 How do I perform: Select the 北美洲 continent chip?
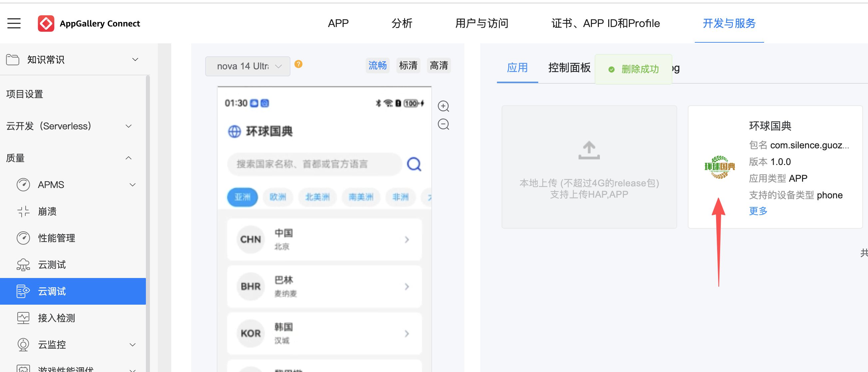tap(317, 197)
